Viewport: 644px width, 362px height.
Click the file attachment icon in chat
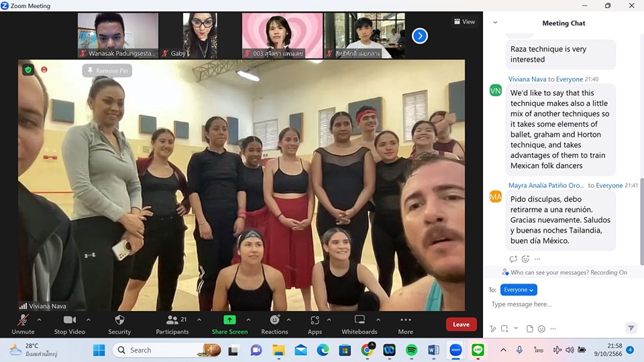[x=529, y=328]
